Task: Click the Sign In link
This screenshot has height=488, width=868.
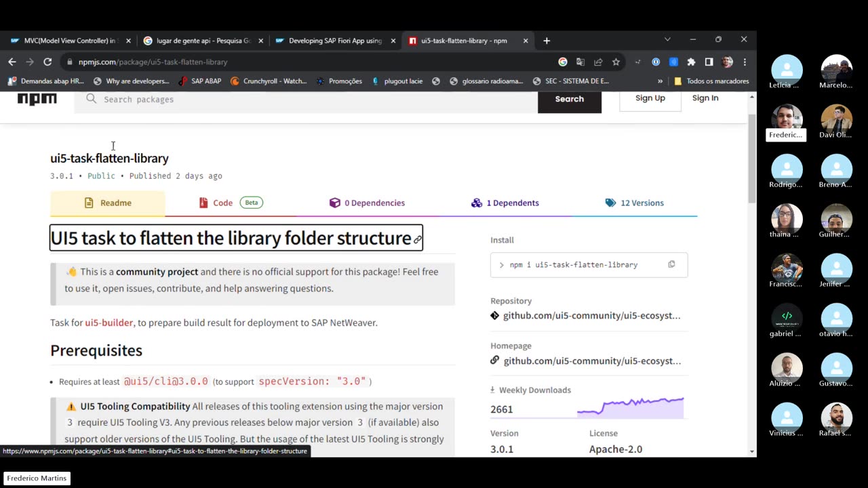Action: pos(705,98)
